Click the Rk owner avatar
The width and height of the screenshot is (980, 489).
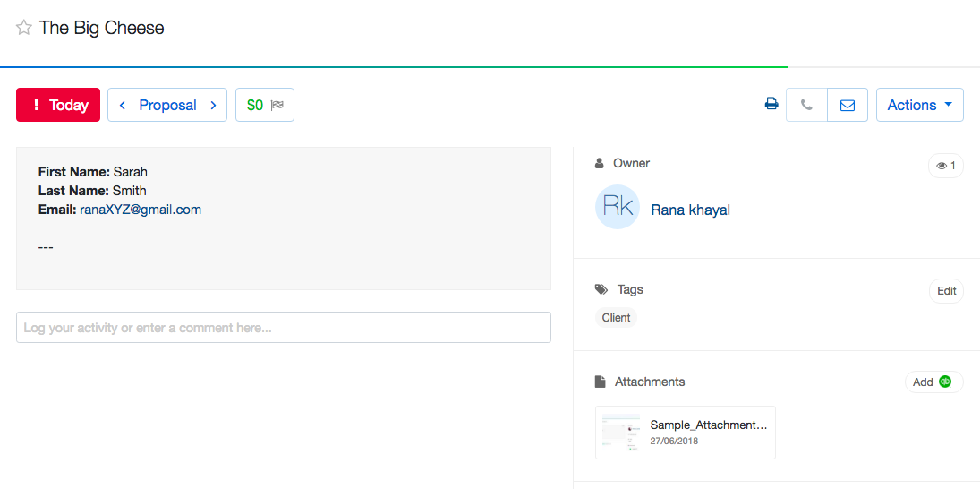[x=618, y=208]
